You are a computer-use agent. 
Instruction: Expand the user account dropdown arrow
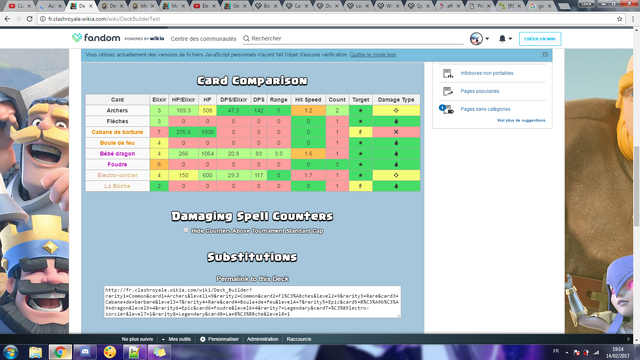pyautogui.click(x=487, y=39)
